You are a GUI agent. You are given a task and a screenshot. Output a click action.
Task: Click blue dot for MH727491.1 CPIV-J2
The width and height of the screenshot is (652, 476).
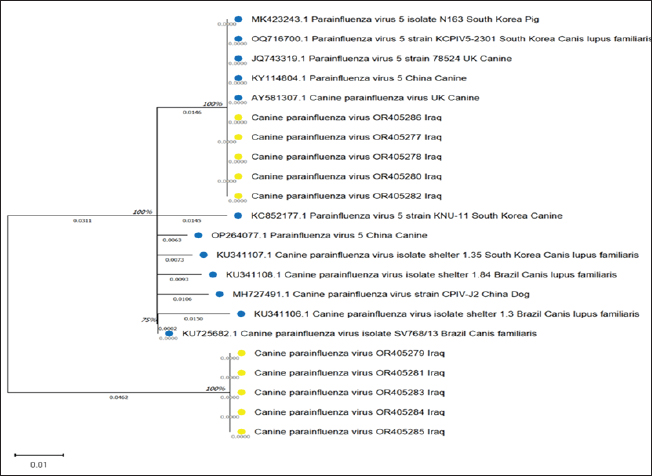coord(219,294)
